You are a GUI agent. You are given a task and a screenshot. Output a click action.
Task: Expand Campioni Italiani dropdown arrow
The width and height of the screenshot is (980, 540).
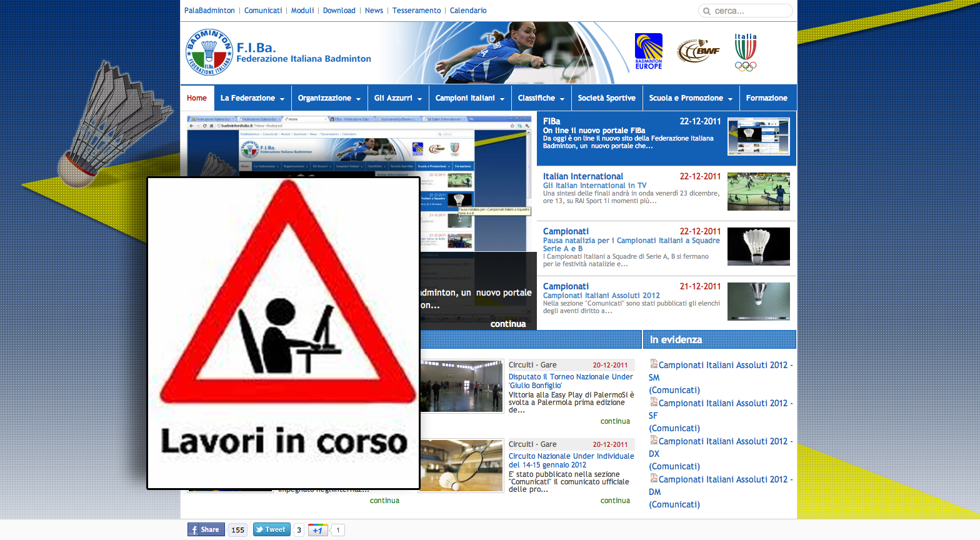(502, 99)
